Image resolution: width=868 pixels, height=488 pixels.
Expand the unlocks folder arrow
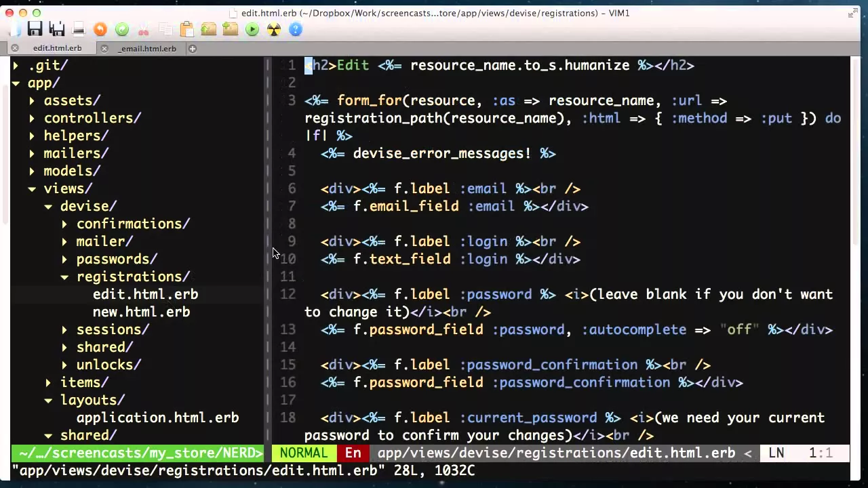64,365
